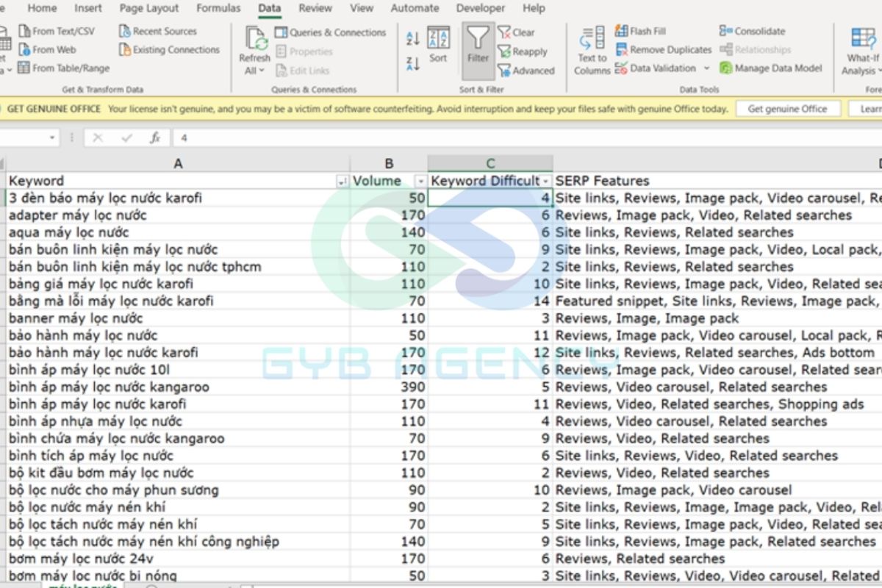The width and height of the screenshot is (882, 588).
Task: Select cell 'bộ lọc nước máy nén khí'
Action: (178, 507)
